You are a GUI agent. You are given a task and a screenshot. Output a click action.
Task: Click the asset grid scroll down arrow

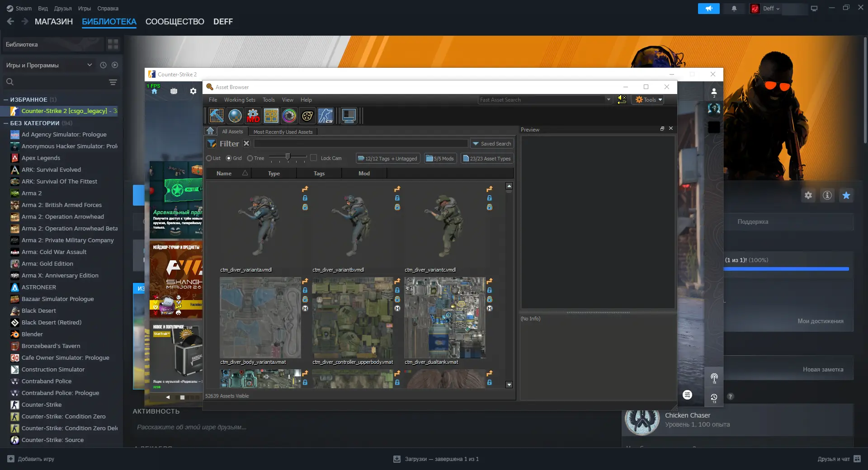509,385
